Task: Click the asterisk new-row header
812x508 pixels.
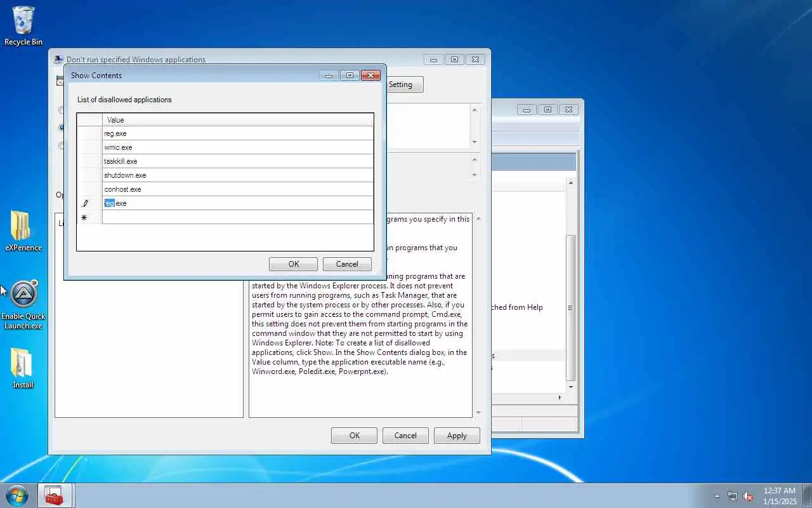Action: [x=89, y=217]
